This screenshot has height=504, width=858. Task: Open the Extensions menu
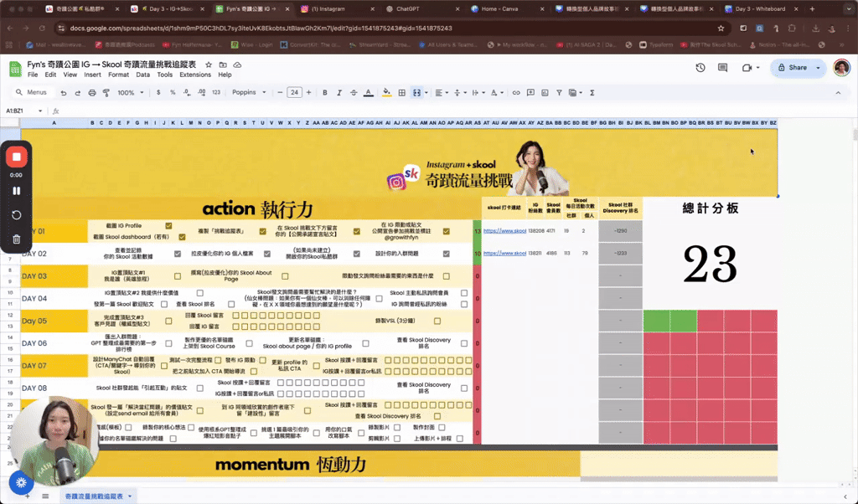click(x=194, y=75)
